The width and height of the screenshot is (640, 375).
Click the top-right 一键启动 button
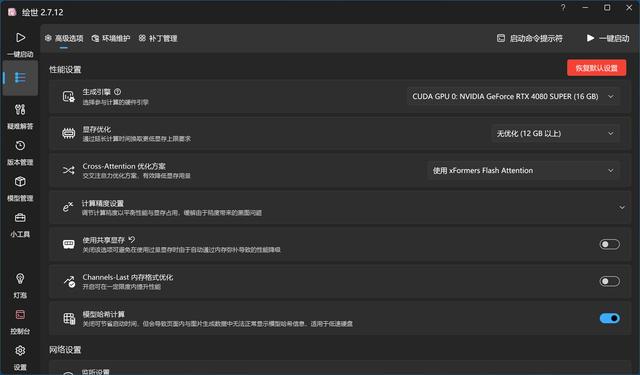pos(608,38)
